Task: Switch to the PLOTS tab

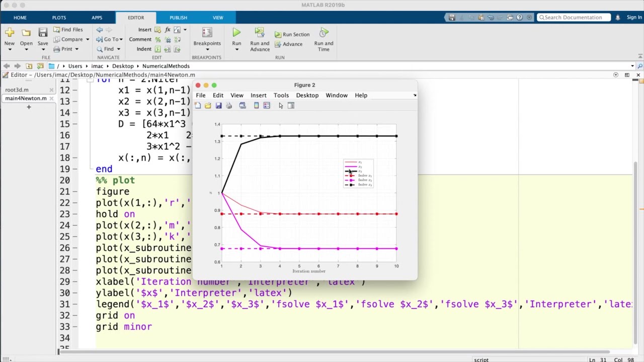Action: [59, 18]
